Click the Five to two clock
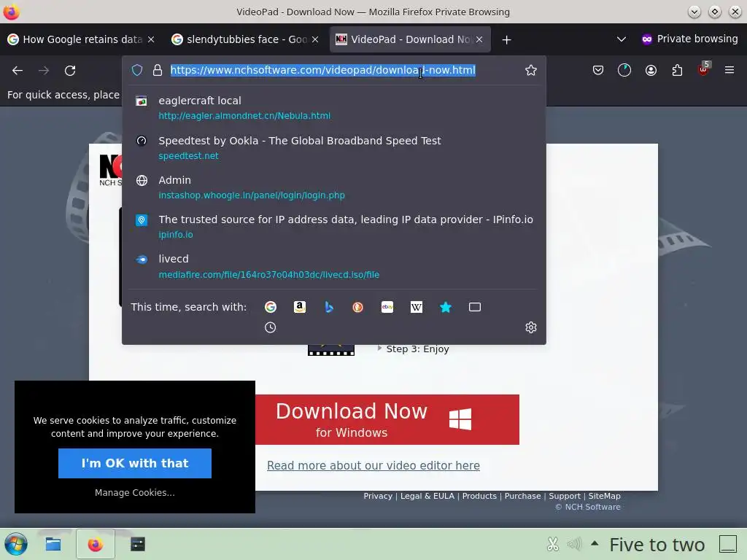This screenshot has height=560, width=747. [x=657, y=544]
